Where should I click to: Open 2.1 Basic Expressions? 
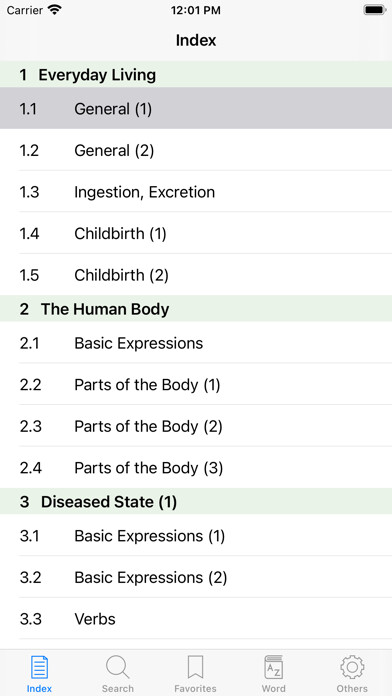pyautogui.click(x=196, y=343)
